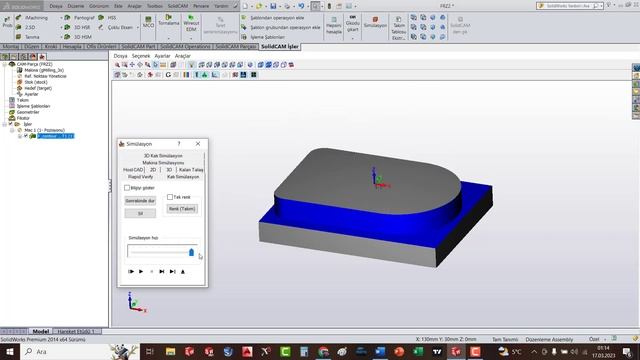Image resolution: width=640 pixels, height=360 pixels.
Task: Click the Tornalama turning tool
Action: 169,20
